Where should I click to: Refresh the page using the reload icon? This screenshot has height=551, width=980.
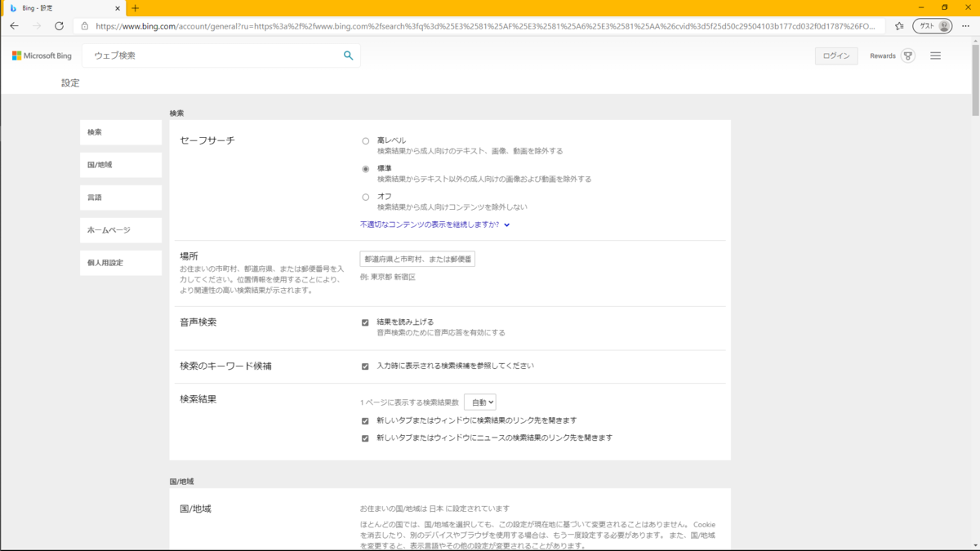(x=58, y=25)
